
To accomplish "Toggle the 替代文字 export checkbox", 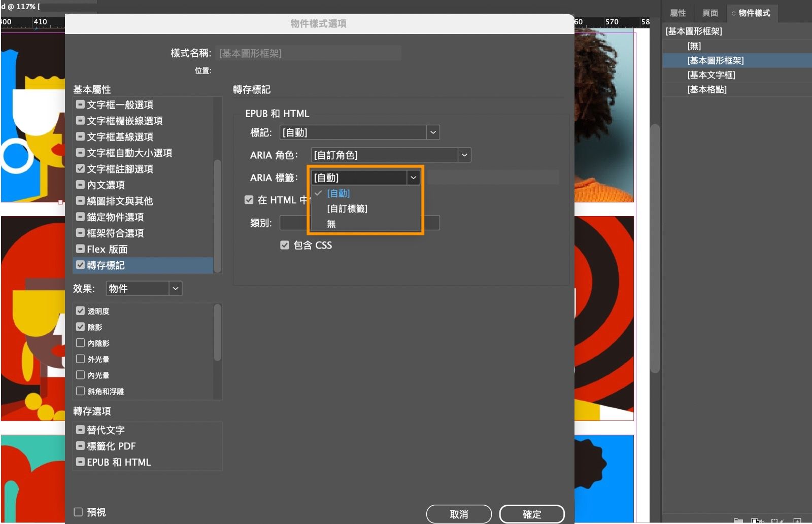I will click(x=80, y=430).
